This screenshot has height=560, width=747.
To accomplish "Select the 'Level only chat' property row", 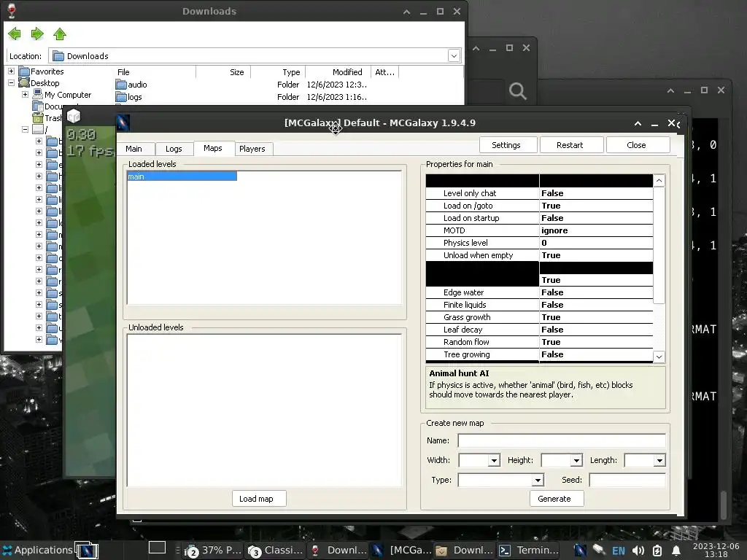I will 539,193.
